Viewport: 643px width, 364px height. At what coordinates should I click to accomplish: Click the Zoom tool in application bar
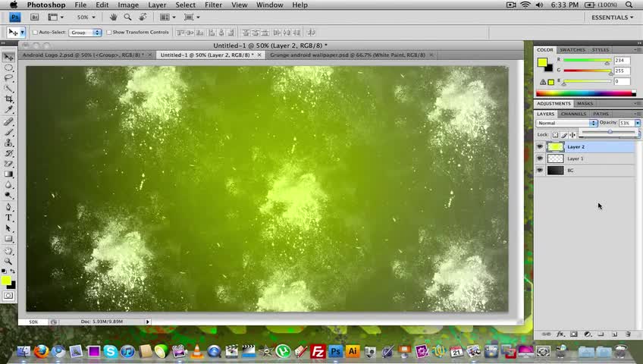pos(128,17)
